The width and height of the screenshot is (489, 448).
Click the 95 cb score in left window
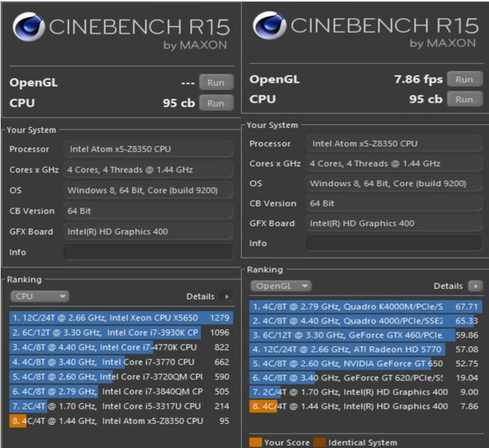[x=179, y=103]
